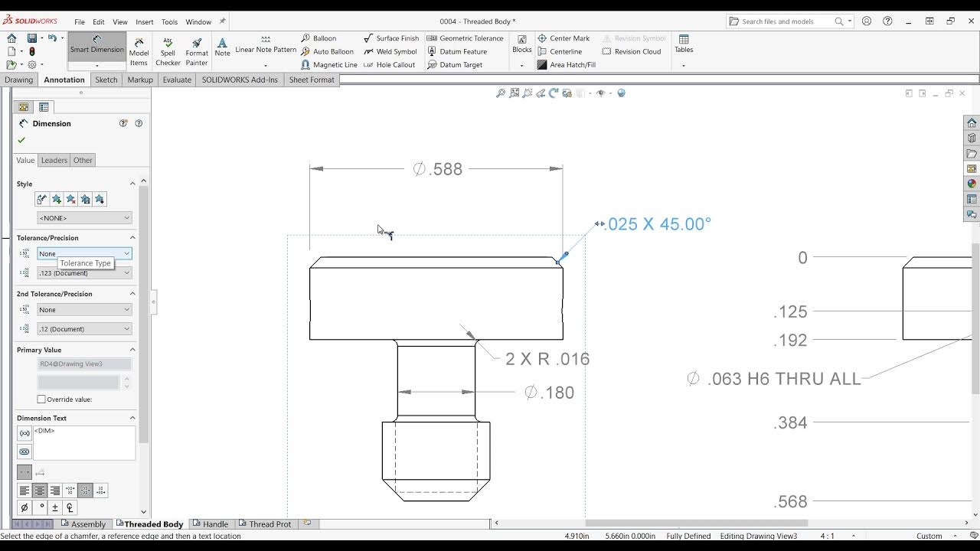Open the .123 (Document) precision dropdown
This screenshot has height=551, width=980.
pos(84,273)
